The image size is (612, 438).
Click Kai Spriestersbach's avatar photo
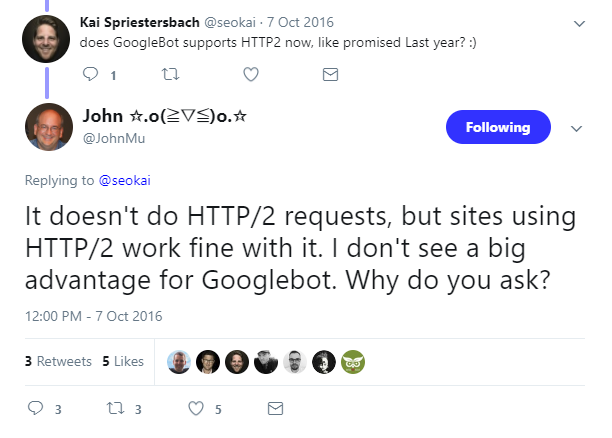click(x=48, y=37)
